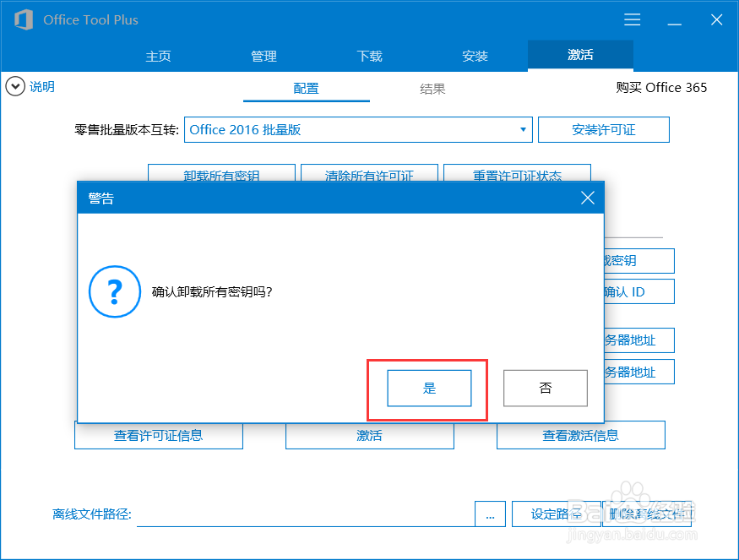Click the 卸载所有密钥 button

tap(221, 173)
